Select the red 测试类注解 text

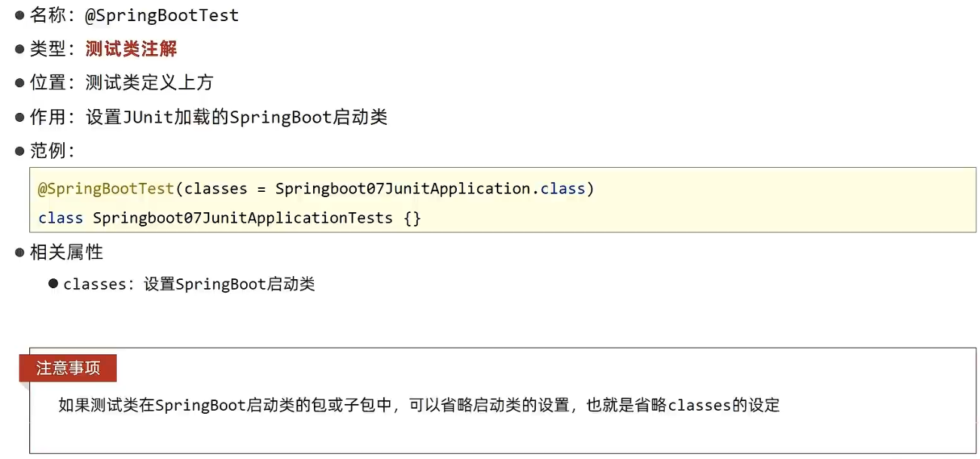click(131, 49)
